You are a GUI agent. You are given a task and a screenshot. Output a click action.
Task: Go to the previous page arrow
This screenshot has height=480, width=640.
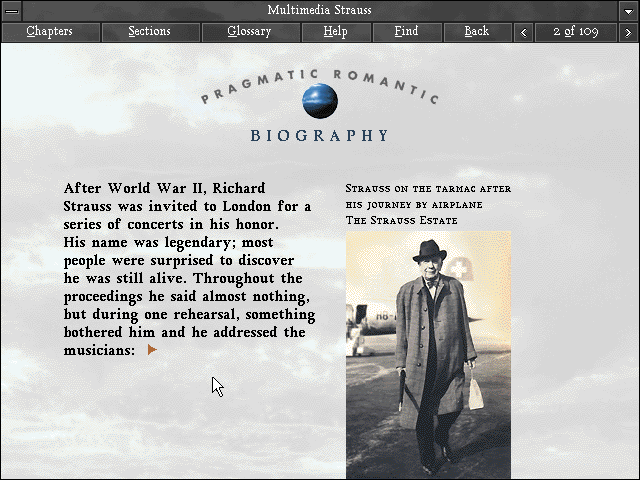[524, 32]
